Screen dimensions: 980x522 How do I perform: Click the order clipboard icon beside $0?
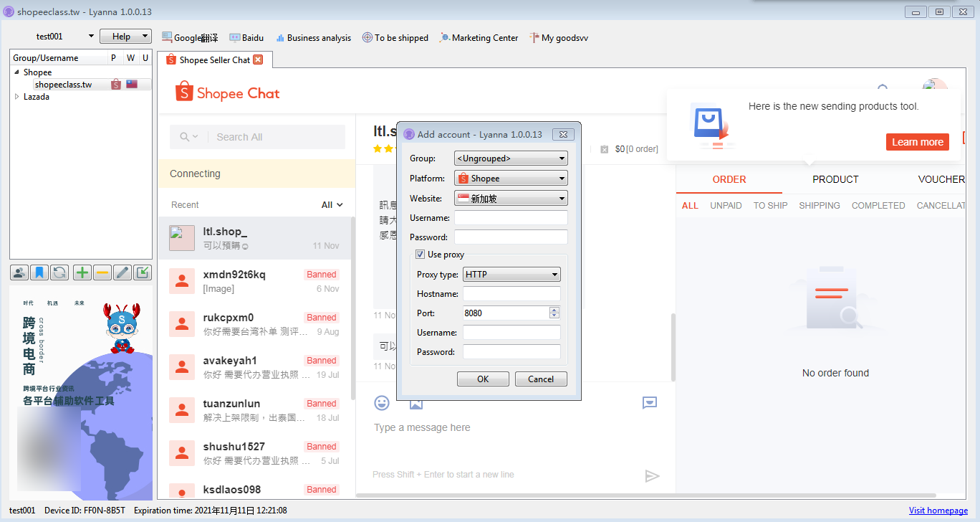coord(604,149)
